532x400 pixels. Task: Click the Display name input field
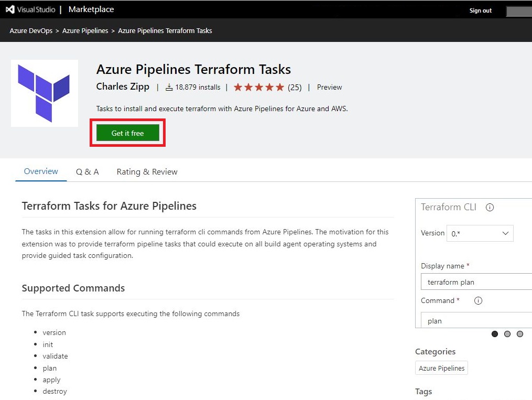477,282
